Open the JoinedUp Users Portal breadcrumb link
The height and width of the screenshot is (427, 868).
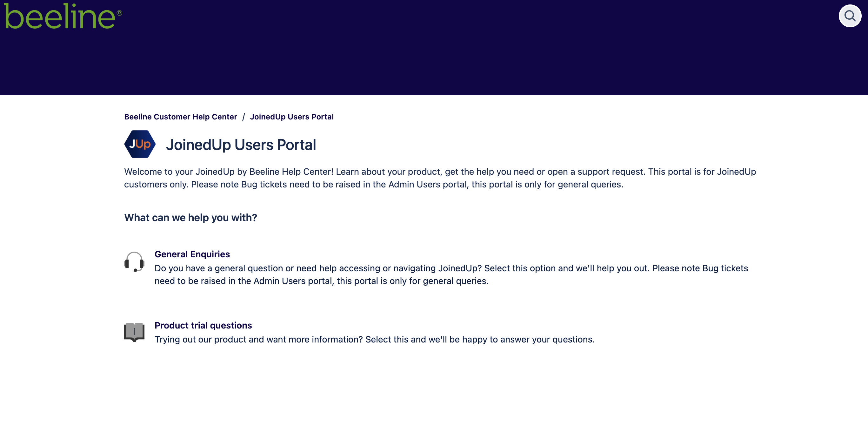291,117
